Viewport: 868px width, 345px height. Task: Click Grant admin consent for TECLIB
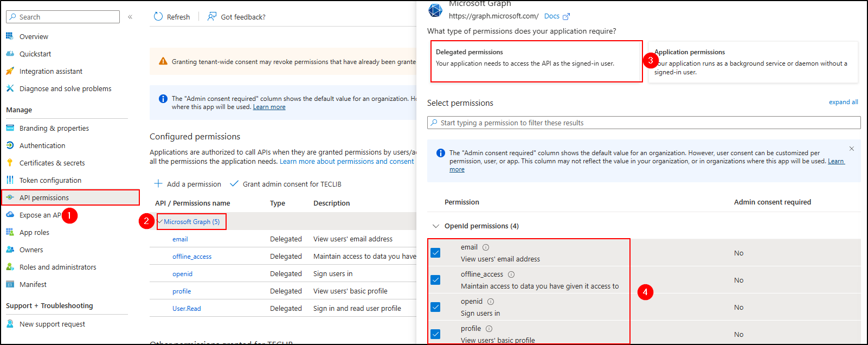tap(292, 184)
